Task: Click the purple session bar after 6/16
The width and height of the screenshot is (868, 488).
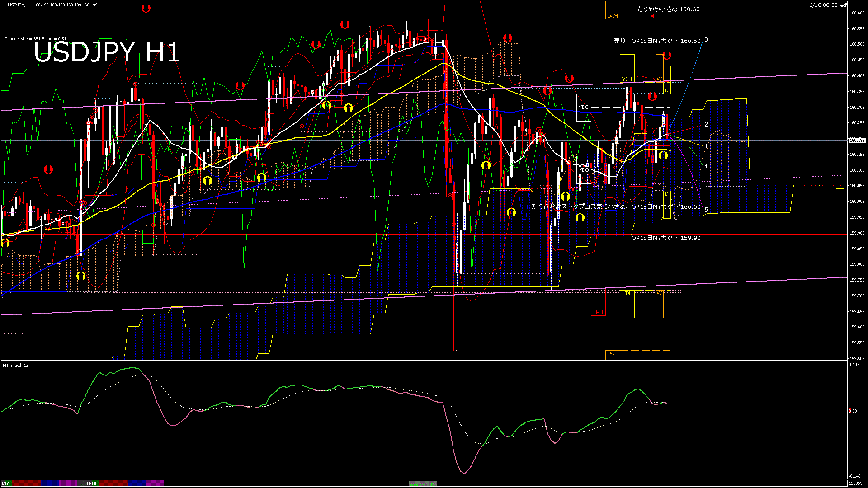Action: [155, 483]
